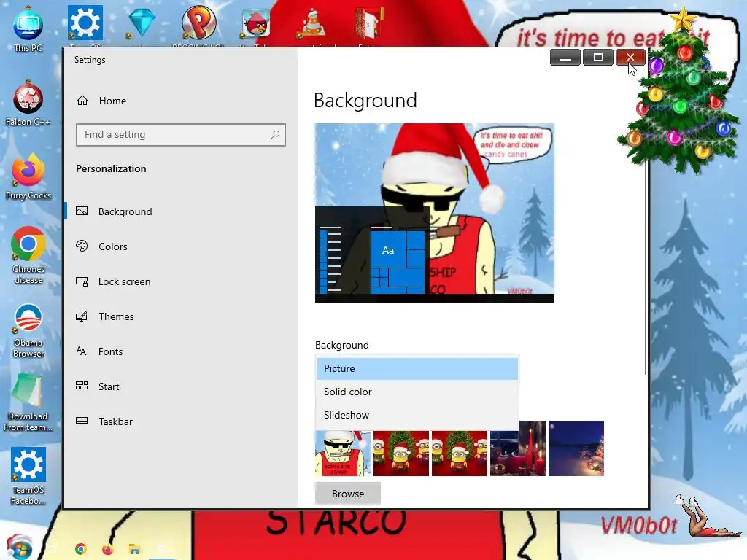The width and height of the screenshot is (747, 560).
Task: Click the large background preview image
Action: [x=435, y=213]
